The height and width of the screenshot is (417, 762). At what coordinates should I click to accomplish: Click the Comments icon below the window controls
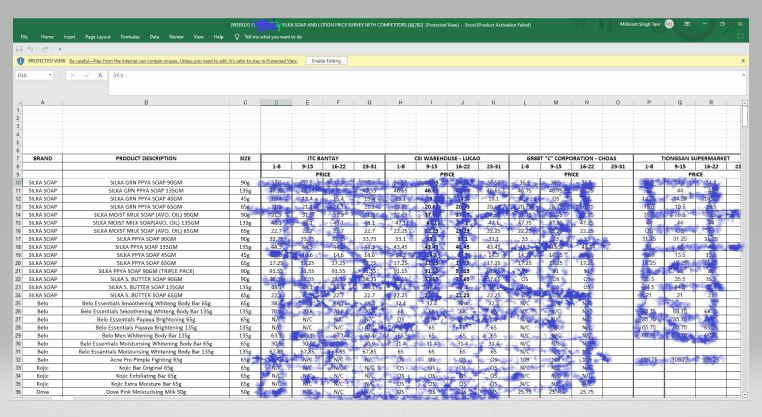(x=740, y=36)
